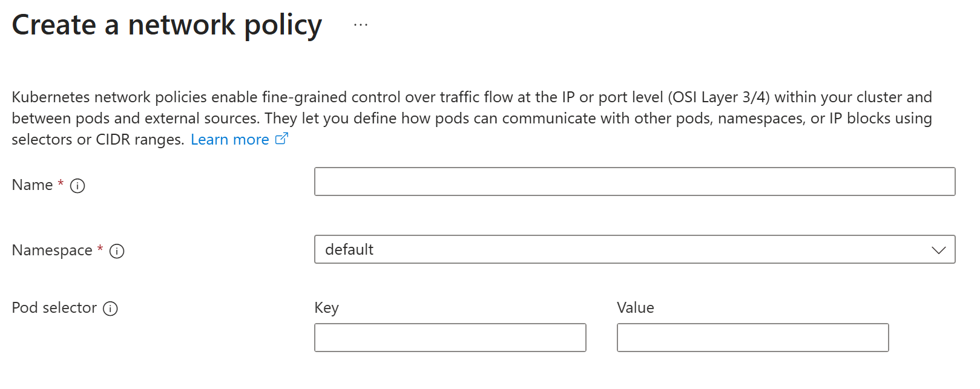Open the Namespace dropdown

pos(633,249)
